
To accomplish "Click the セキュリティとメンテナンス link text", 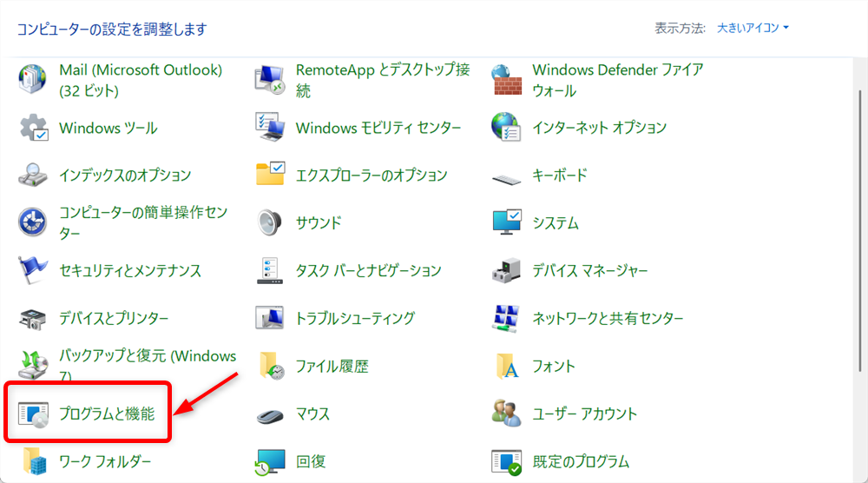I will tap(130, 270).
